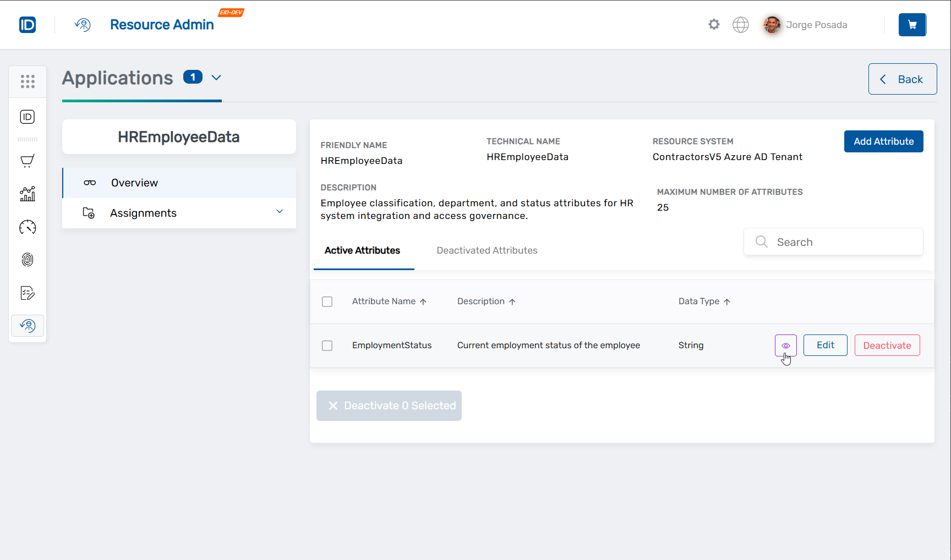Open the checklist edit sidebar icon
951x560 pixels.
pyautogui.click(x=28, y=293)
